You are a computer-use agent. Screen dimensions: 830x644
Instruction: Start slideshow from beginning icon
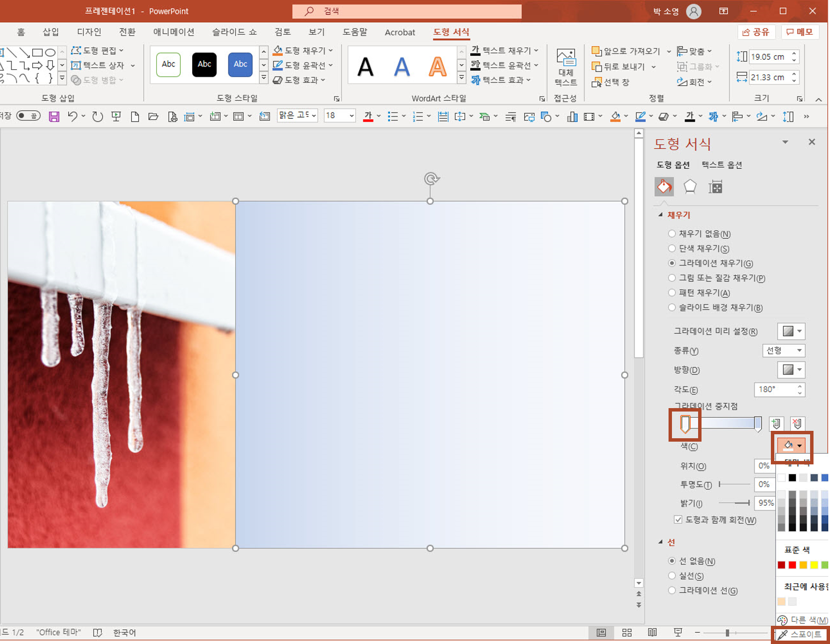click(116, 117)
